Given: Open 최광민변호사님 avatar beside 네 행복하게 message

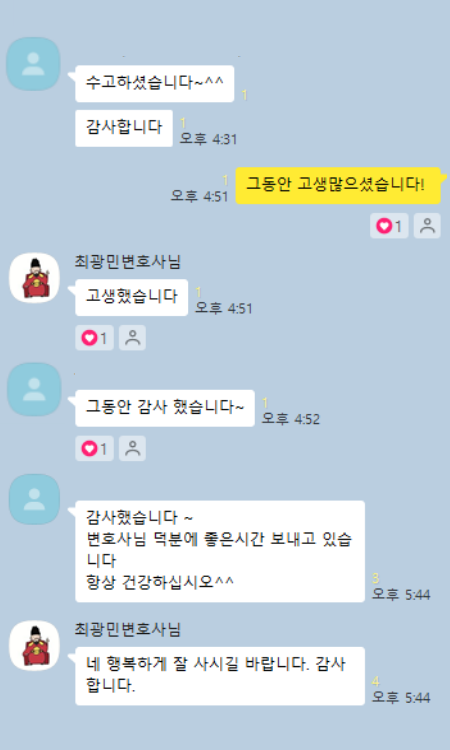Looking at the screenshot, I should pos(34,645).
